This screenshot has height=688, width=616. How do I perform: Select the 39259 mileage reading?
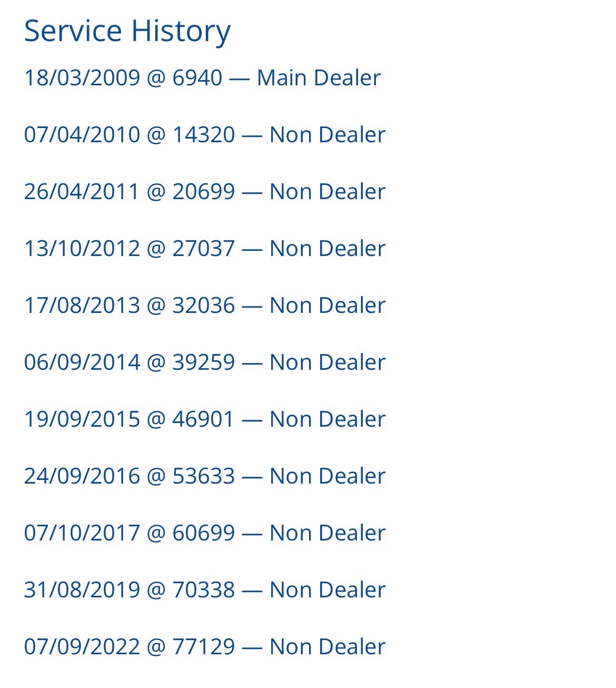coord(204,362)
